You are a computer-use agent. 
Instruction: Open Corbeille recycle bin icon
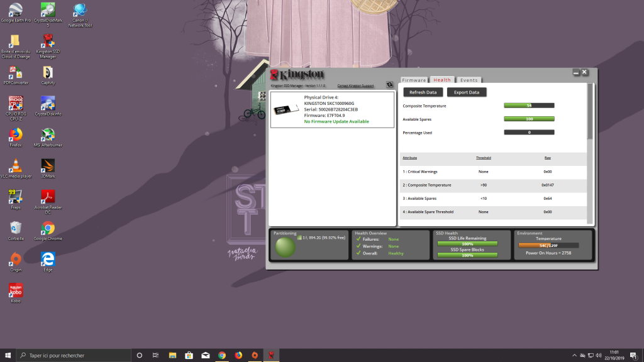click(16, 231)
